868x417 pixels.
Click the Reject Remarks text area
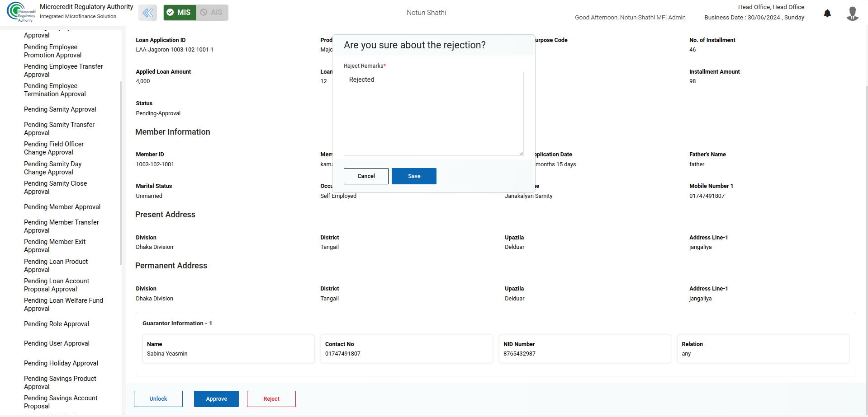point(433,114)
